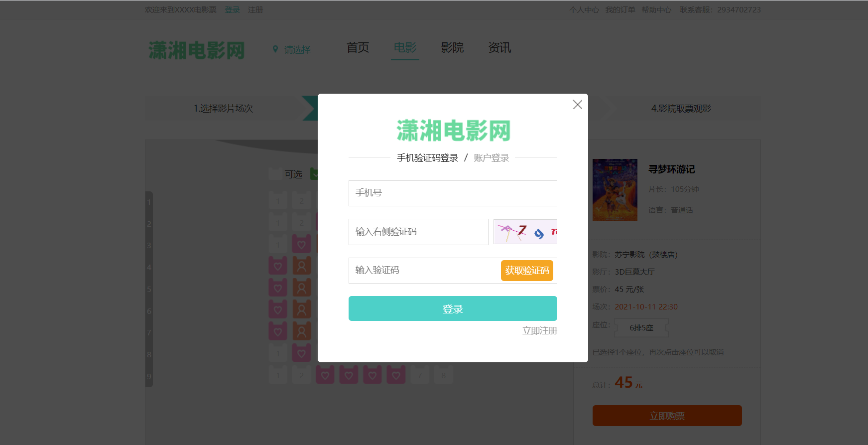
Task: Switch to 手机验证码登录 tab
Action: click(x=427, y=158)
